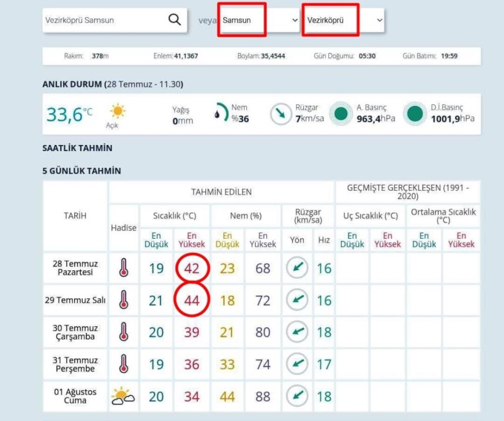This screenshot has width=504, height=421.
Task: Expand the SAATLİK TAHMİN section
Action: point(77,148)
